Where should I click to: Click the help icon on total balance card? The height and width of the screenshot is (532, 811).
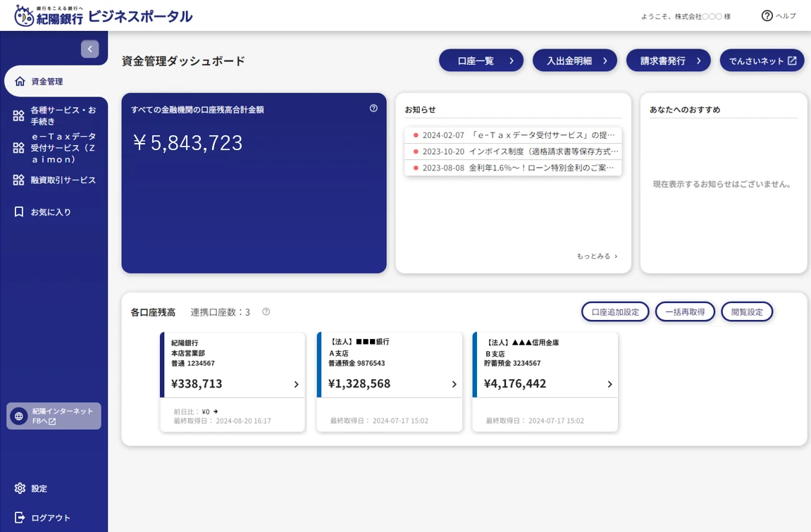coord(373,108)
